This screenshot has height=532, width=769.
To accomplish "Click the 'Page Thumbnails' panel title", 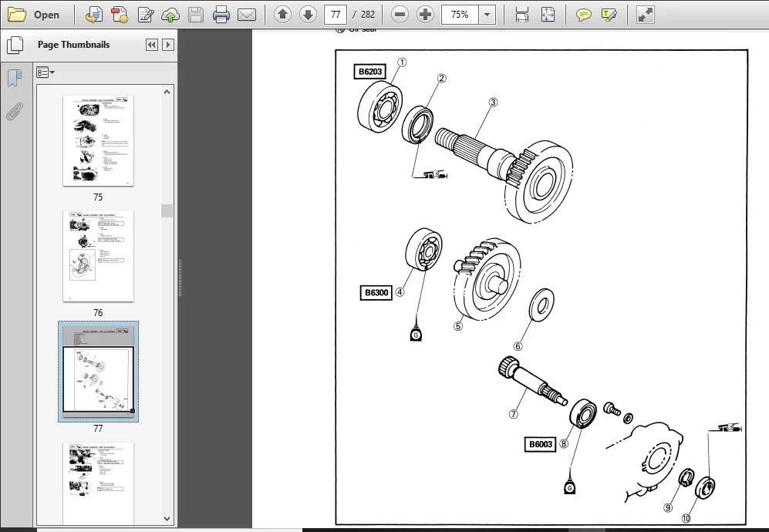I will [73, 45].
